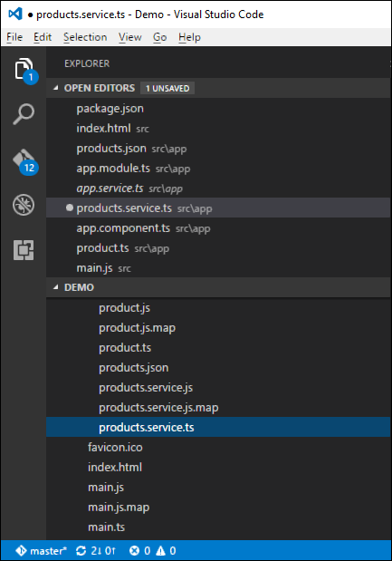Select products.service.ts in open editors
392x561 pixels.
pos(218,208)
